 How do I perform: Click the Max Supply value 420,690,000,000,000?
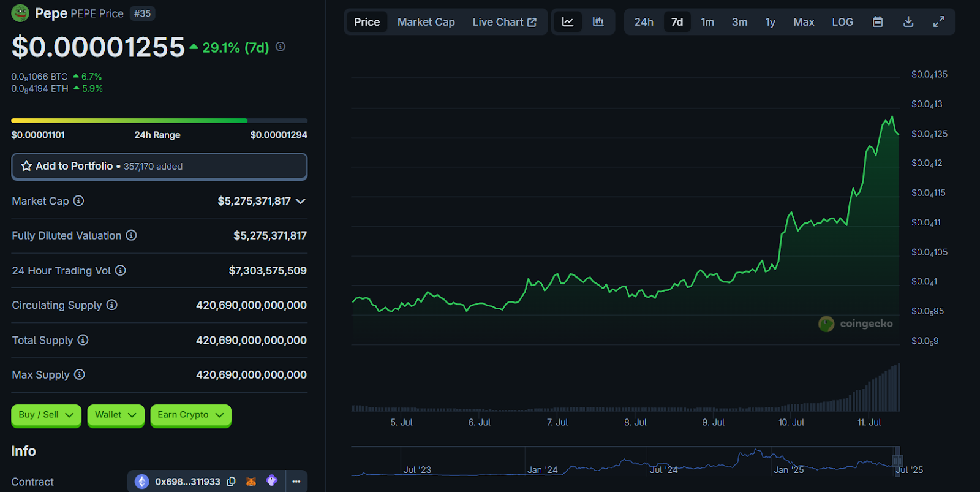tap(251, 374)
